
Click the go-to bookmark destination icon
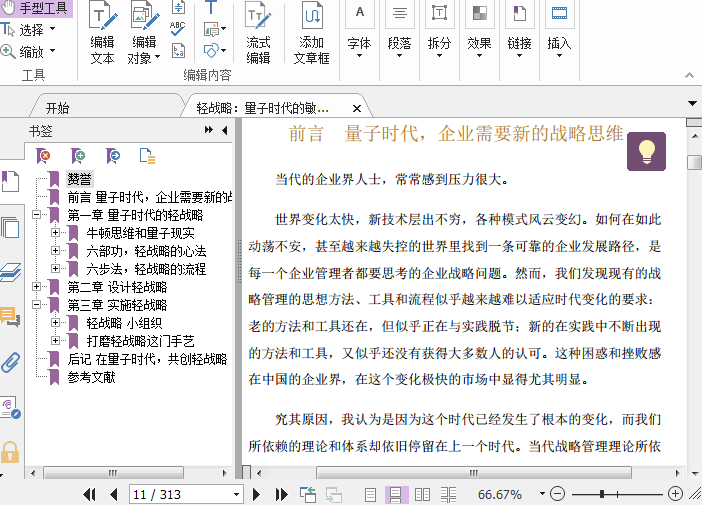[x=113, y=156]
